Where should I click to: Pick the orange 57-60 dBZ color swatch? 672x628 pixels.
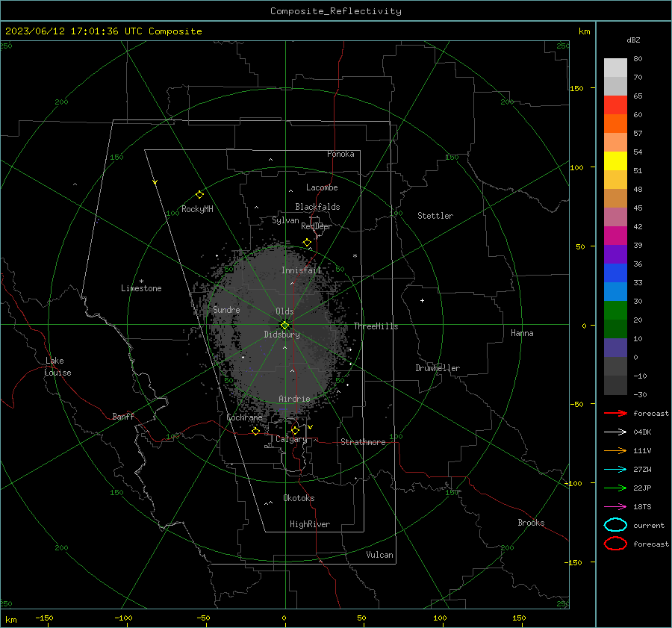tap(615, 124)
